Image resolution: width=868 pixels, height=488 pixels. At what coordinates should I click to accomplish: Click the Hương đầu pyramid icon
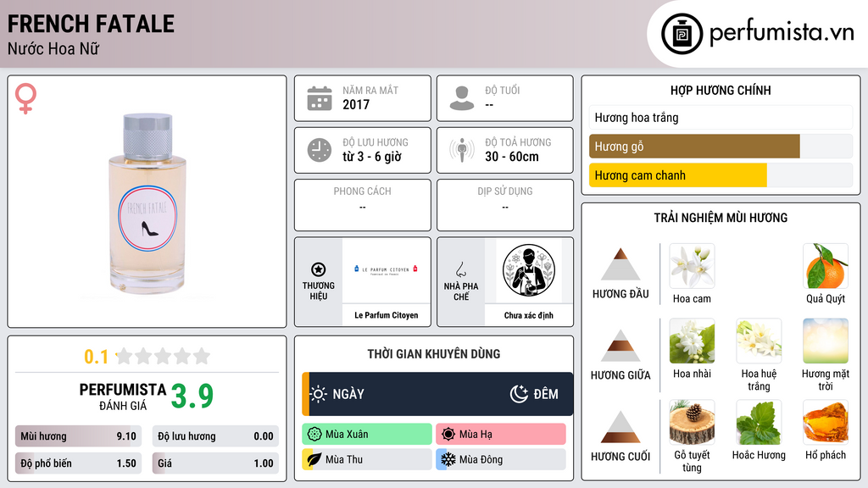[620, 264]
